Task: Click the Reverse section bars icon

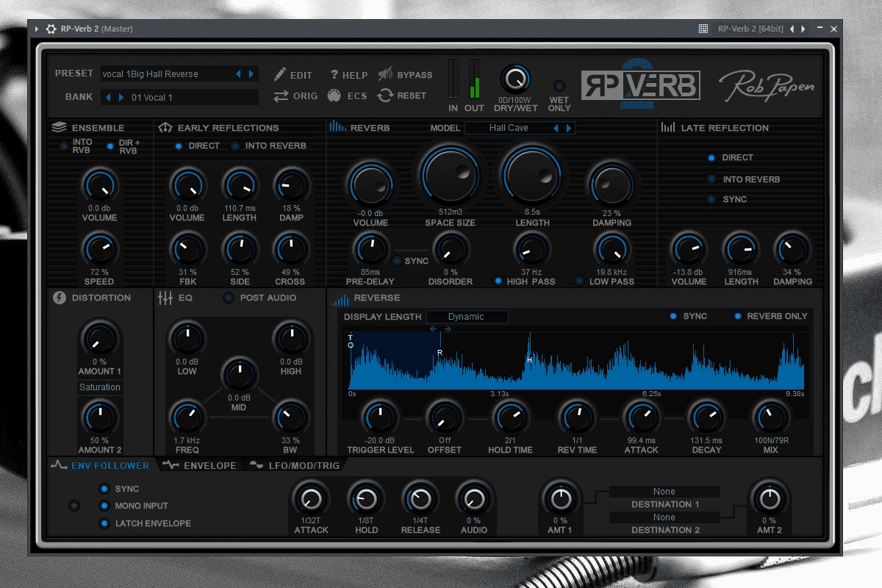Action: tap(340, 299)
